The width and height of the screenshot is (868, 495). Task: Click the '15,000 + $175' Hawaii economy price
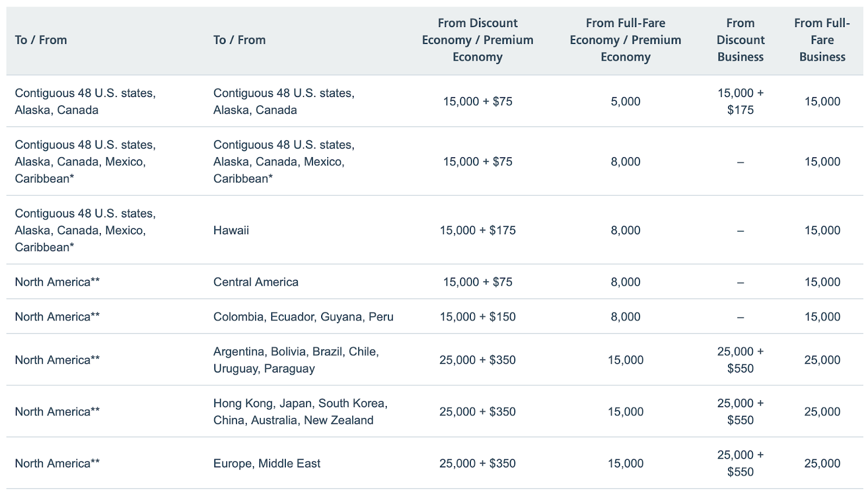477,230
